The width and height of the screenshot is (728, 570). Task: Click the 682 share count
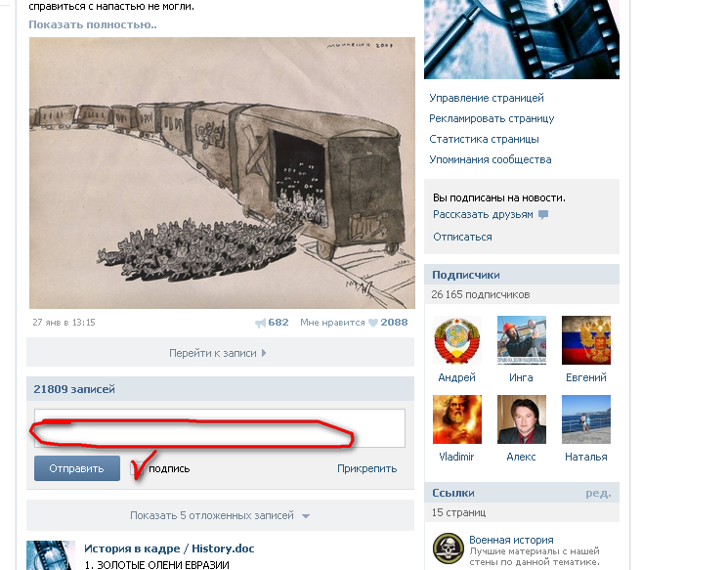point(278,323)
